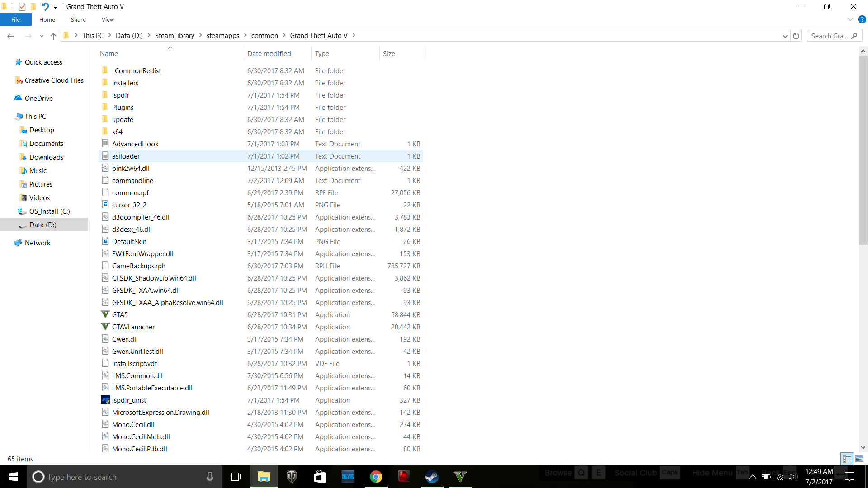Select the lspdfr_uinst application icon
Screen dimensions: 868x488
[x=105, y=400]
